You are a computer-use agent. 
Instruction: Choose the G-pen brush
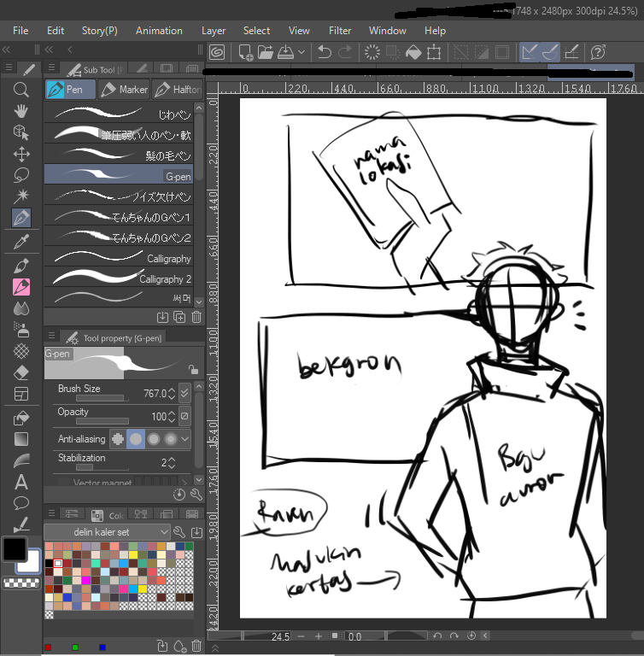pyautogui.click(x=119, y=174)
